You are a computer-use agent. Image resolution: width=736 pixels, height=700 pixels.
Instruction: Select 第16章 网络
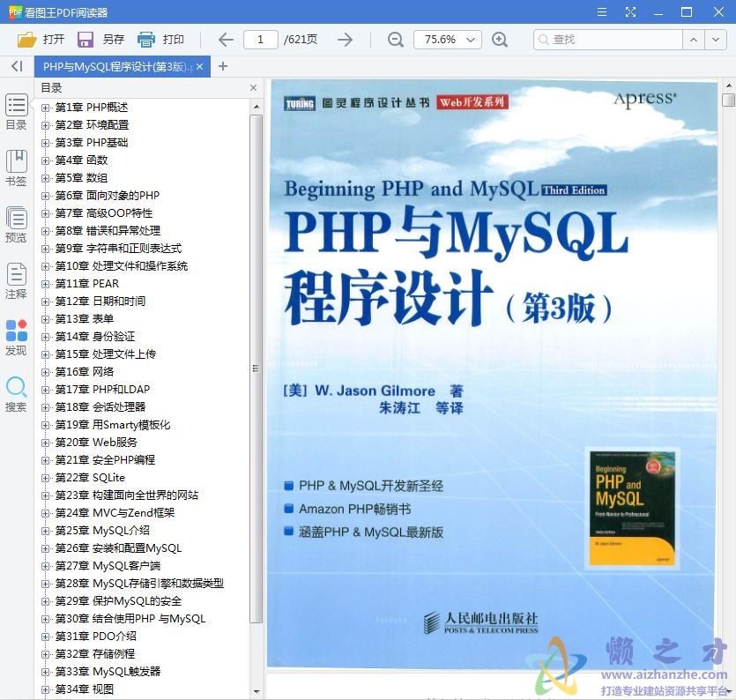coord(85,372)
